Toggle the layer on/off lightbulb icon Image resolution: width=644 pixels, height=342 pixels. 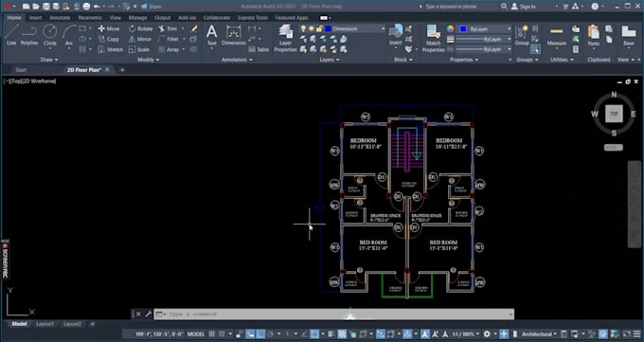[x=303, y=28]
